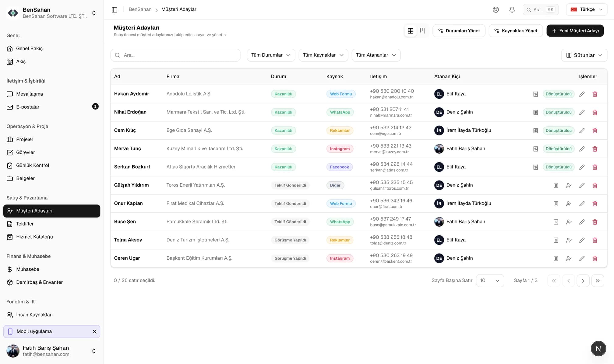
Task: Open Akış in sidebar
Action: click(x=52, y=61)
